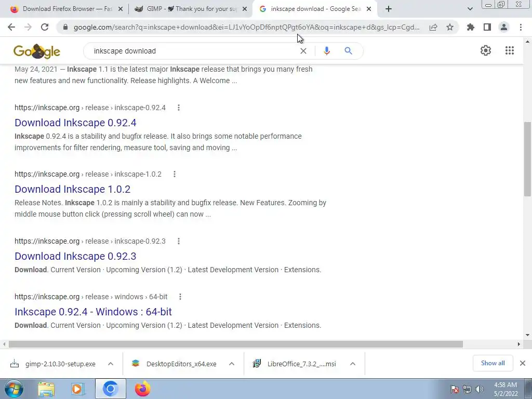Close the downloads bar

coord(523,363)
